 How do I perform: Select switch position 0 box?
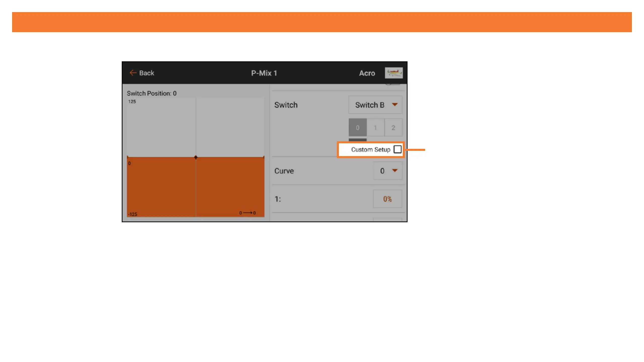point(357,128)
